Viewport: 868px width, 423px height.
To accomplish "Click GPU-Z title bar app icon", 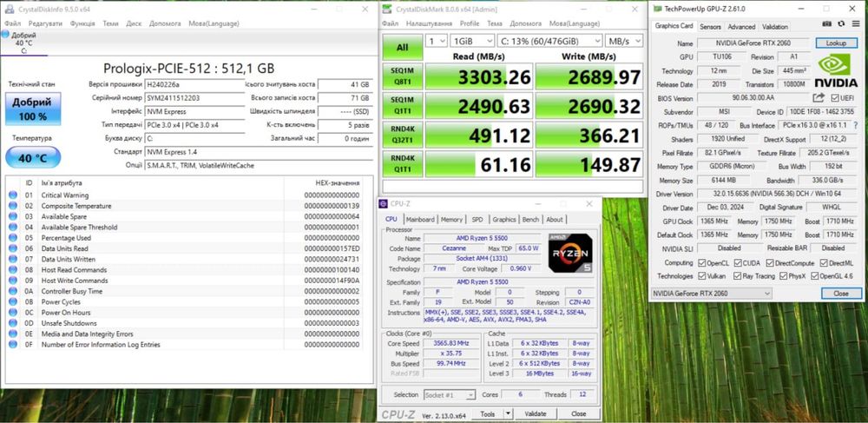I will (657, 9).
